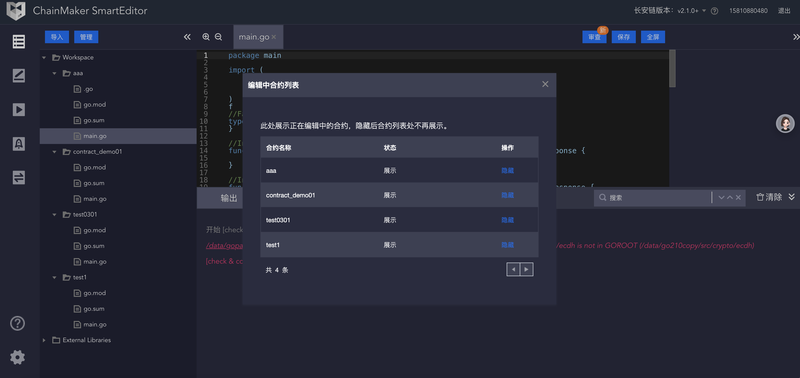Clear the output search field with X
The width and height of the screenshot is (800, 378).
tap(738, 197)
